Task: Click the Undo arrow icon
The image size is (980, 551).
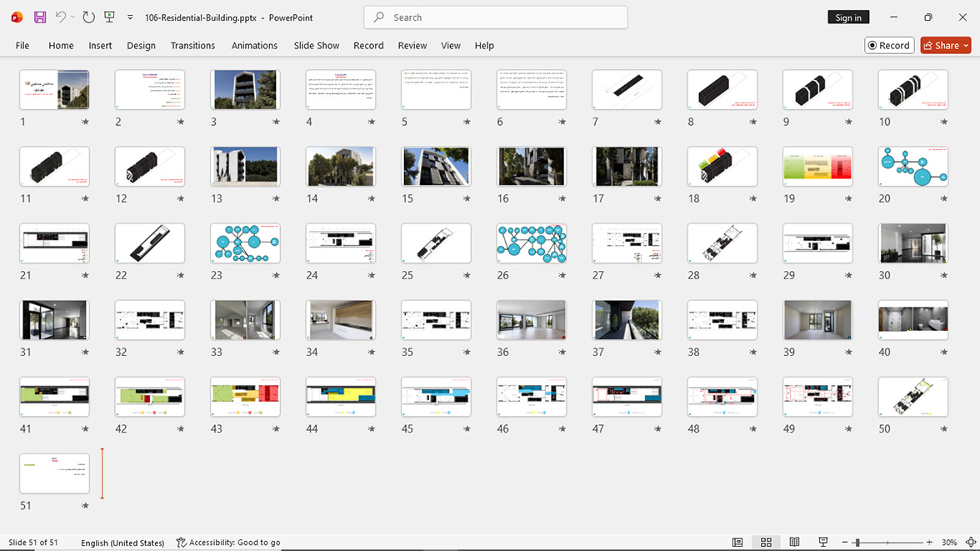Action: click(x=60, y=18)
